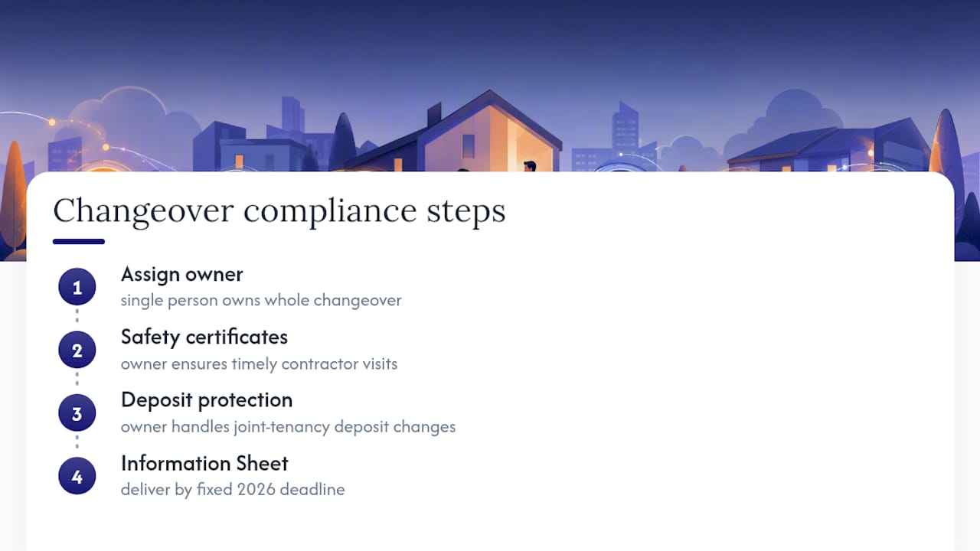Select the 'Safety certificates' heading
Viewport: 980px width, 551px height.
pos(204,337)
